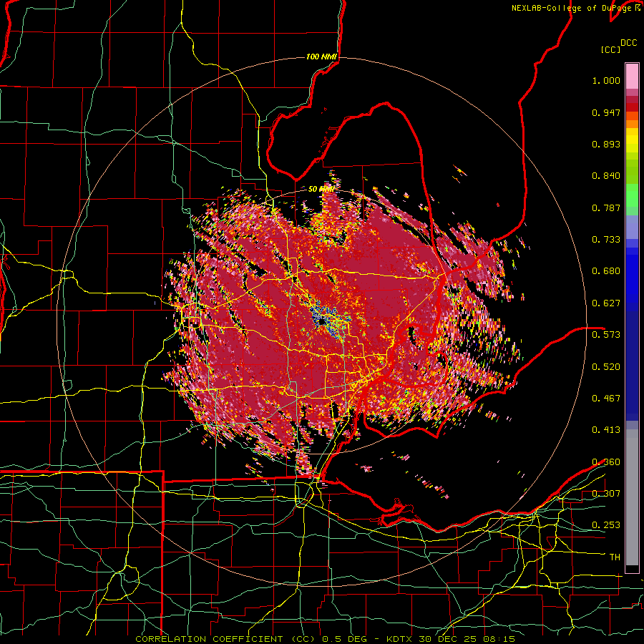Click the 0.360 colorbar value
Viewport: 644px width, 644px height.
pos(606,462)
